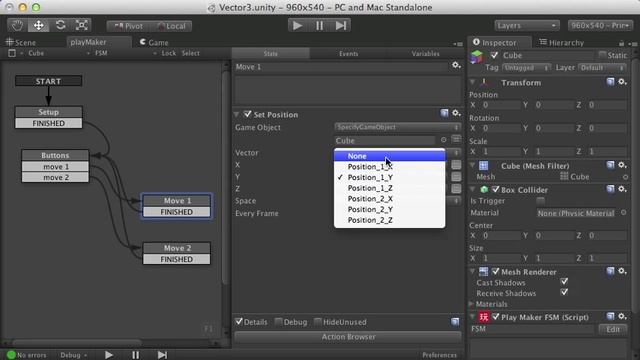Screen dimensions: 640x360
Task: Select the Move tool
Action: click(39, 25)
